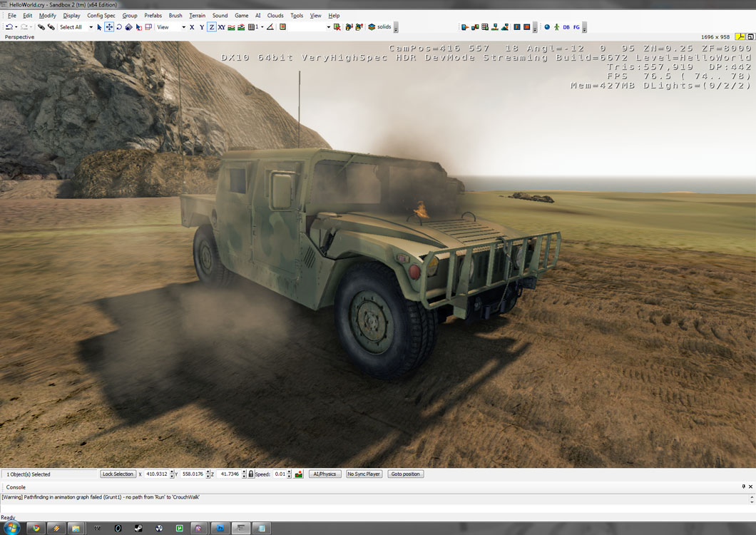Screen dimensions: 756x535
Task: Click the blue sphere toolbar icon
Action: [547, 27]
